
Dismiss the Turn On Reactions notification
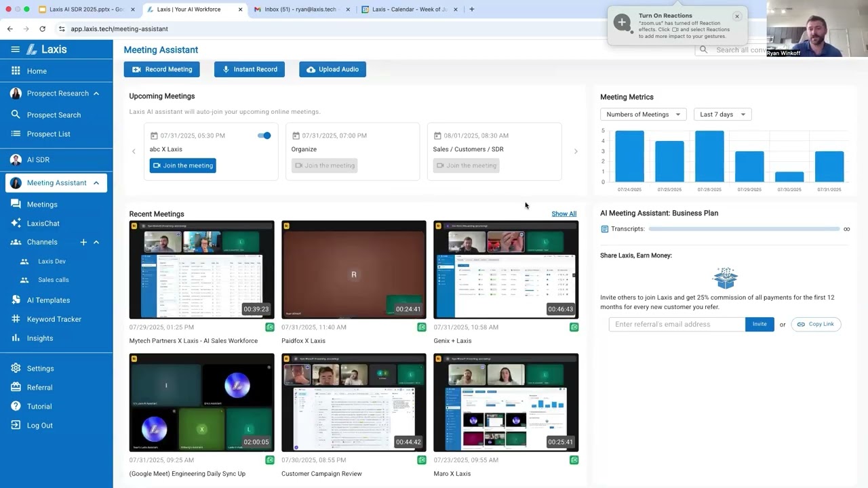(x=736, y=16)
